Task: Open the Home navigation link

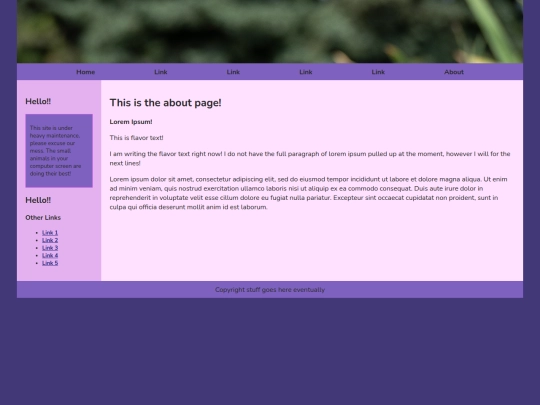Action: point(85,72)
